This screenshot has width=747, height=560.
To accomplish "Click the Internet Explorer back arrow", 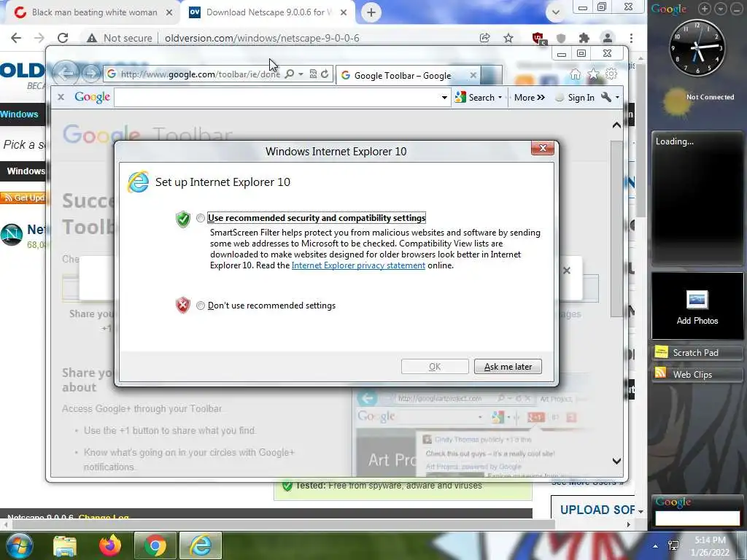I will click(x=66, y=74).
